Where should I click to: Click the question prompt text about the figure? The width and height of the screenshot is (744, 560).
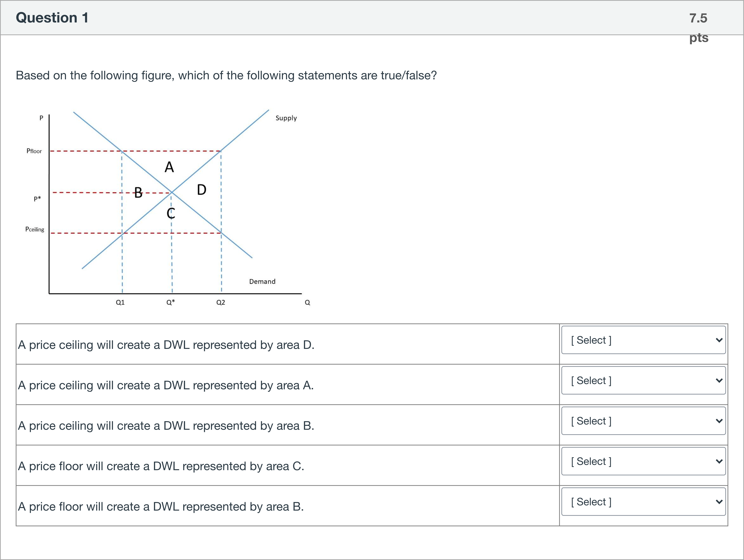tap(226, 75)
